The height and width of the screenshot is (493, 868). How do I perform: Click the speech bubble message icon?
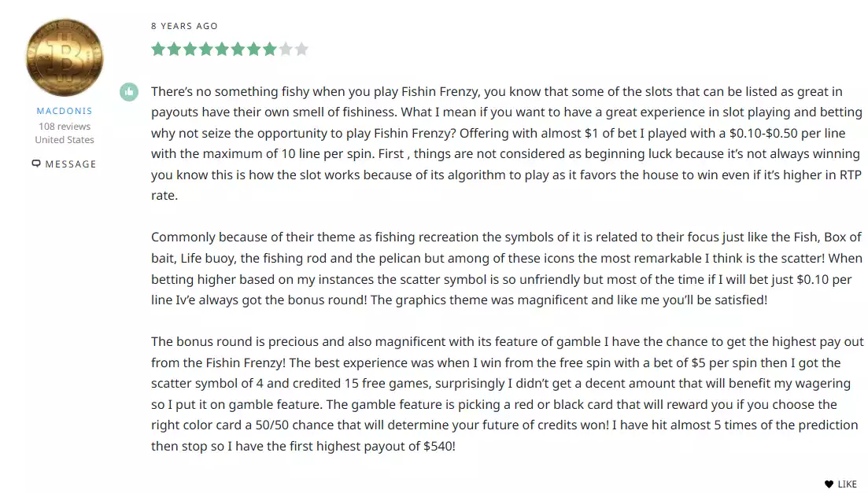click(x=36, y=164)
